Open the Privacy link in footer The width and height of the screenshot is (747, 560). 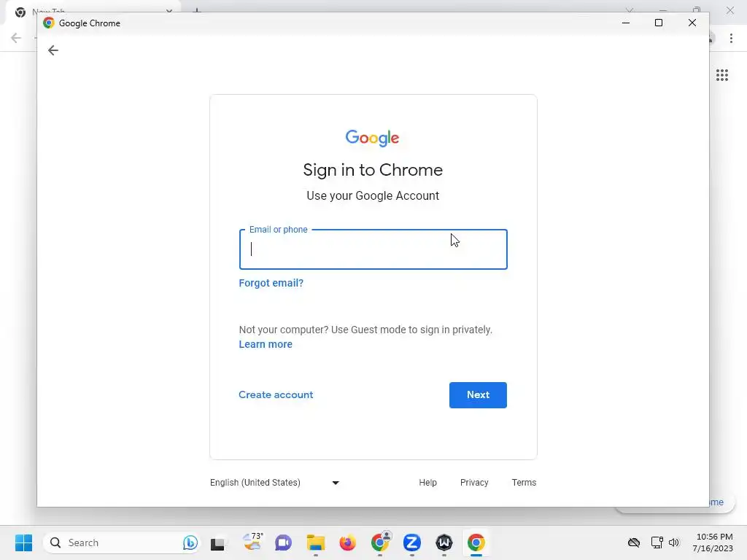click(474, 483)
